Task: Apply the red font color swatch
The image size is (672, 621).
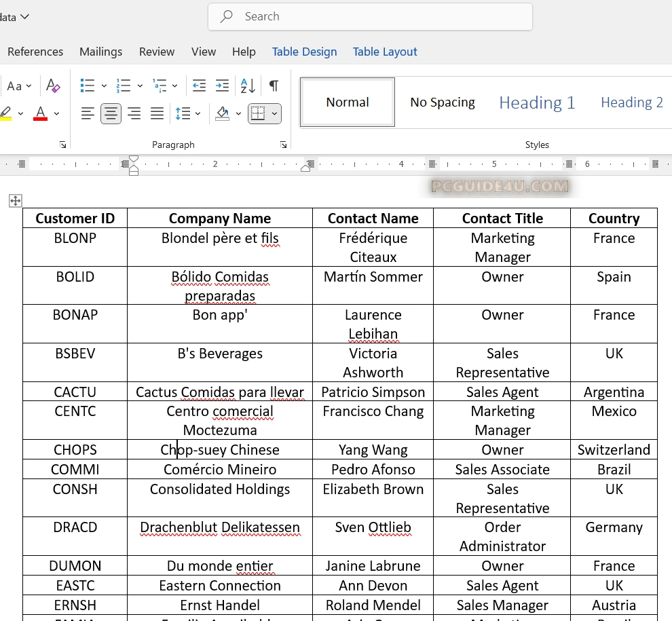Action: [40, 113]
